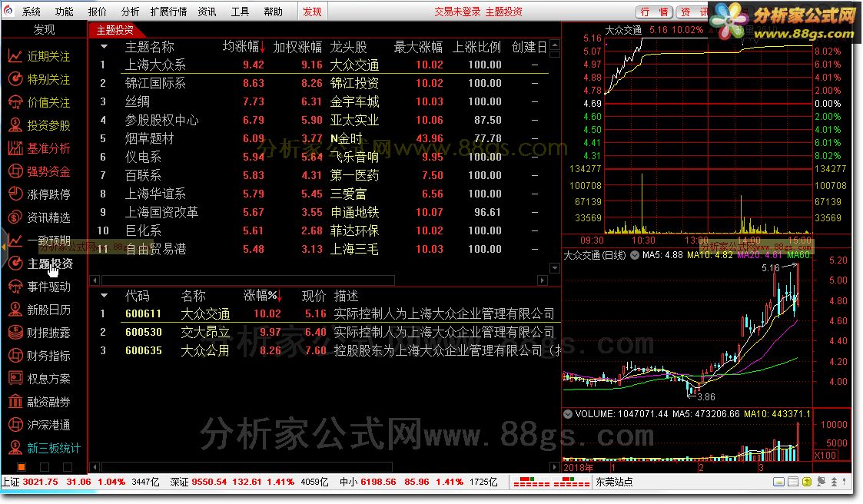Image resolution: width=863 pixels, height=504 pixels.
Task: Open the 系统 menu
Action: [31, 12]
